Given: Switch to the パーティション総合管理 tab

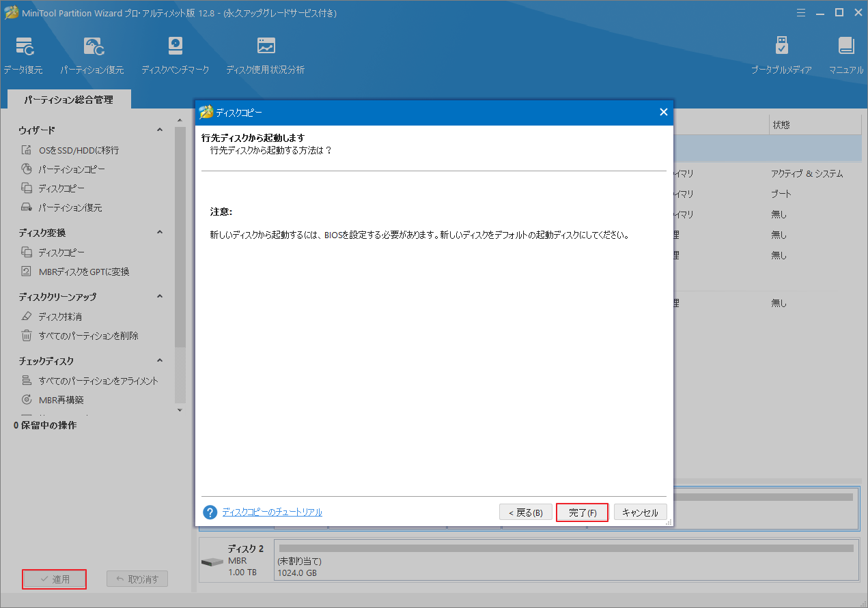Looking at the screenshot, I should tap(68, 99).
